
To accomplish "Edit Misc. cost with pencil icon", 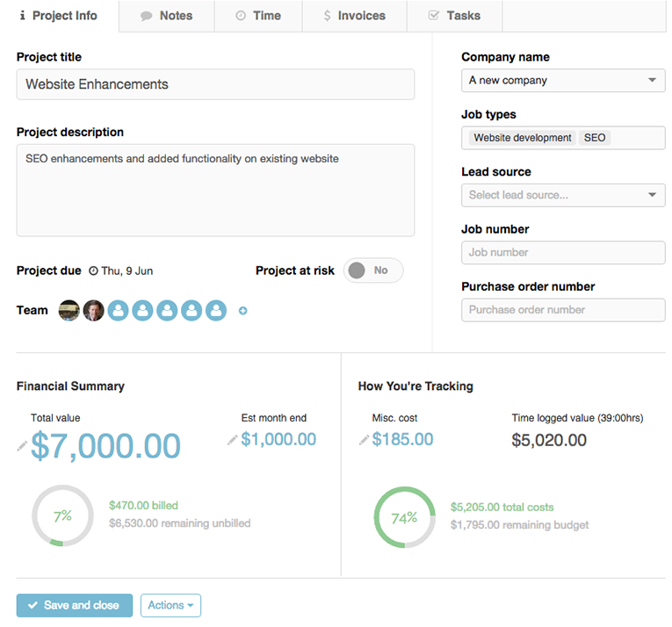I will 364,440.
